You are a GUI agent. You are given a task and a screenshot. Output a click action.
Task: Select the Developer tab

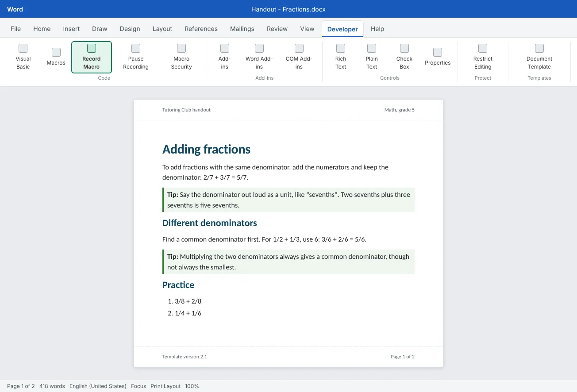click(342, 29)
